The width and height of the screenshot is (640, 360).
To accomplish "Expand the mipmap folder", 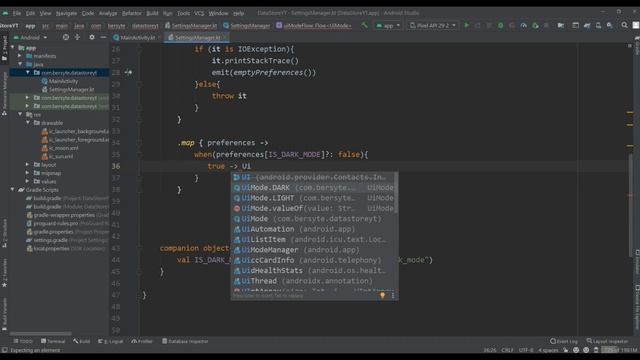I will [28, 173].
